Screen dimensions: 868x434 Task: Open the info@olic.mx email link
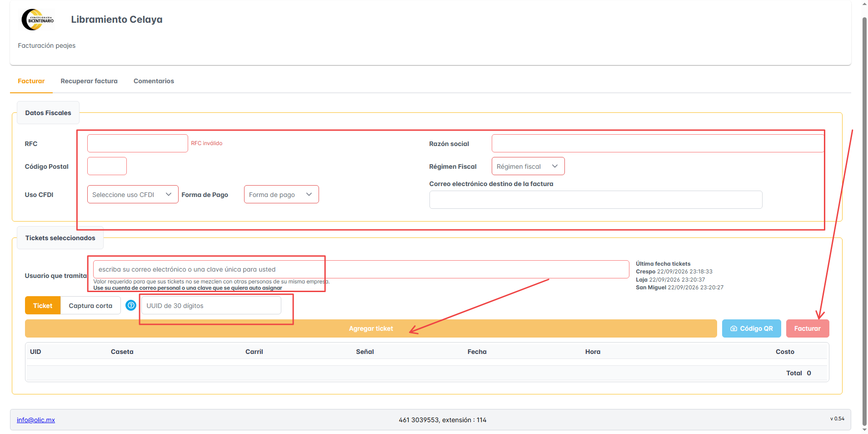[36, 420]
